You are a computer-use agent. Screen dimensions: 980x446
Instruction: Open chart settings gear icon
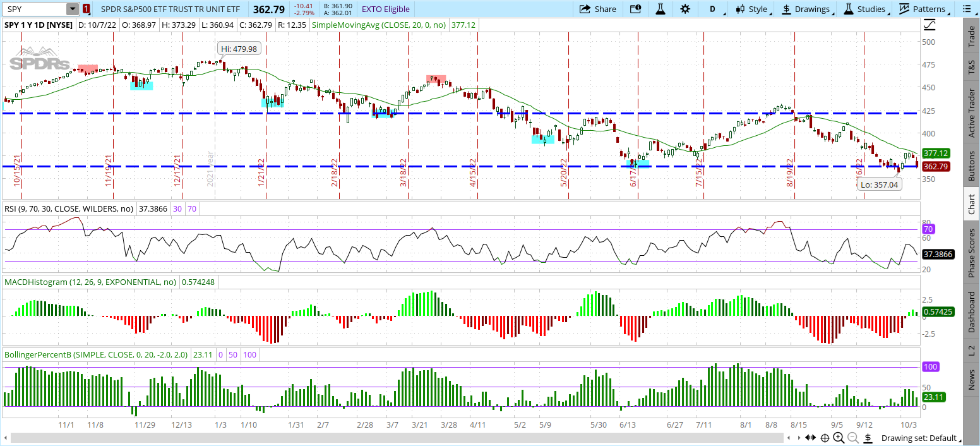click(x=685, y=9)
